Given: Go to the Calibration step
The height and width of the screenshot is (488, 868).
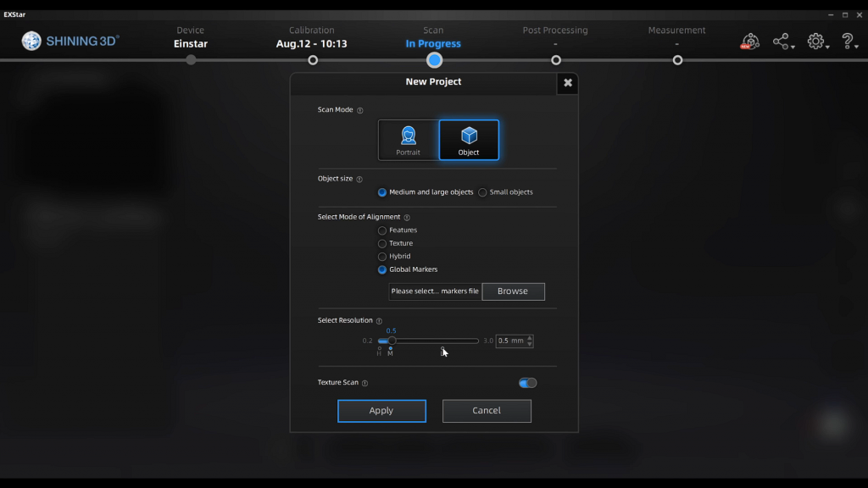Looking at the screenshot, I should tap(313, 59).
